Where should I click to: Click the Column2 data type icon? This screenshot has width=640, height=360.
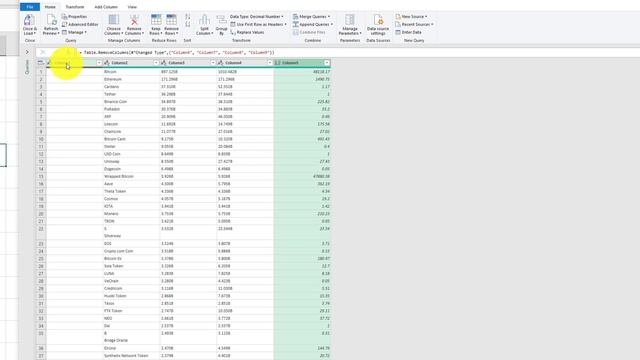click(107, 63)
